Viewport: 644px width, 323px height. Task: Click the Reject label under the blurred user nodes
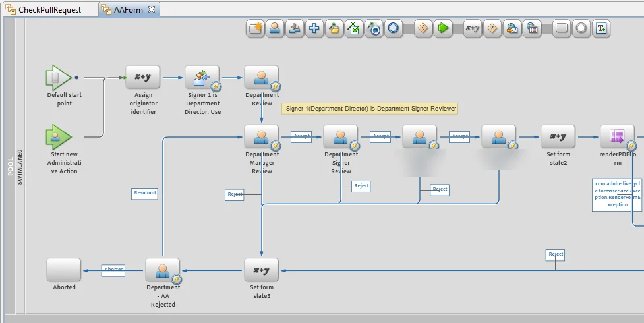click(440, 190)
